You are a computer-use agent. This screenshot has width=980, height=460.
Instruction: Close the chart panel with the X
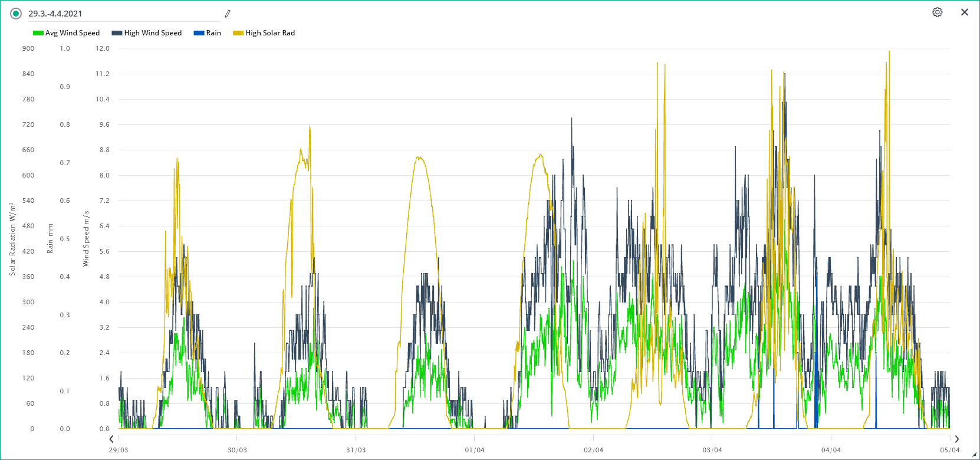click(965, 12)
